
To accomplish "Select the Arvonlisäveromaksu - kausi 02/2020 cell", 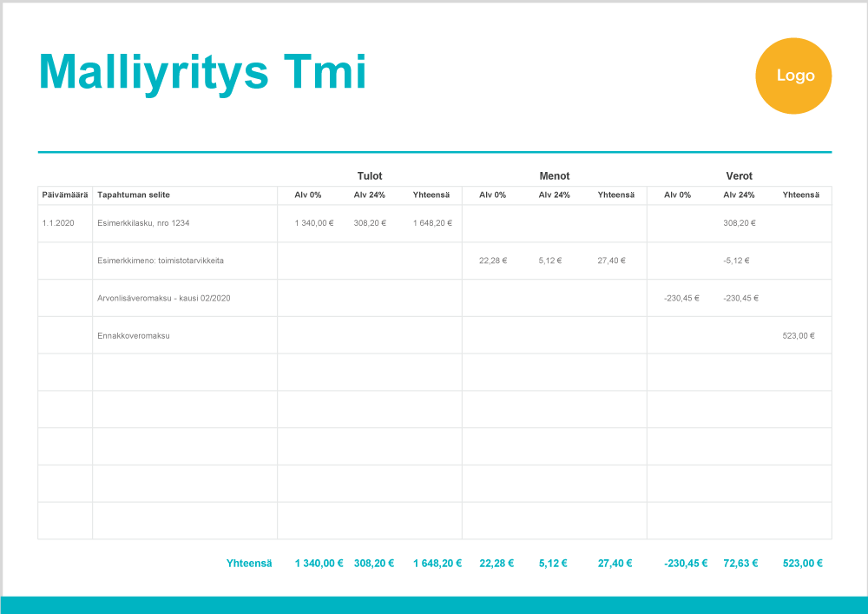I will coord(163,298).
